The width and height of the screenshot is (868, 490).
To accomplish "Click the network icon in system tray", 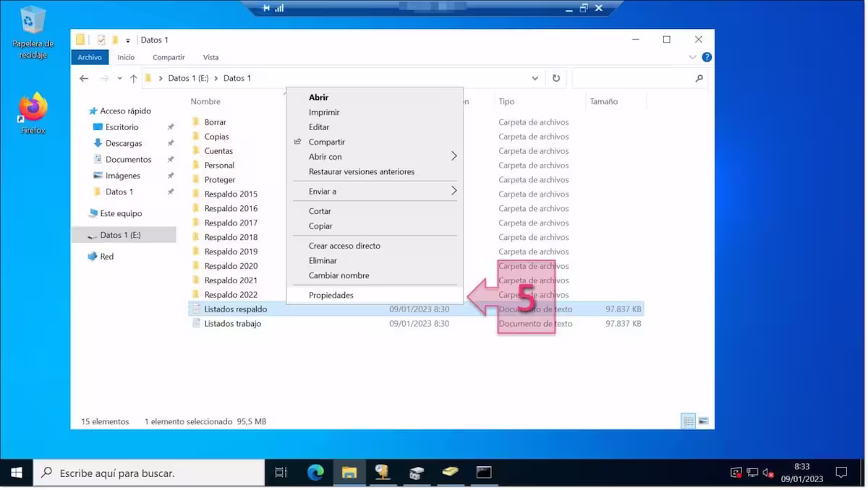I will tap(752, 473).
